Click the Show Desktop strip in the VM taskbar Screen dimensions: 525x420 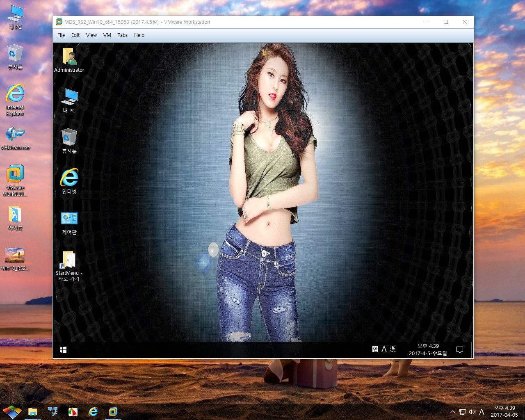(x=472, y=350)
